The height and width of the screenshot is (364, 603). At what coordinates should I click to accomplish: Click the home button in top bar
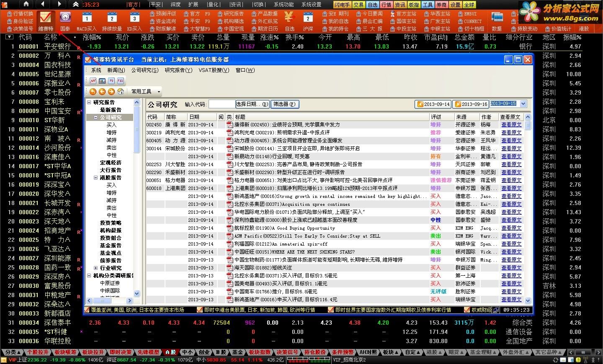26,4
